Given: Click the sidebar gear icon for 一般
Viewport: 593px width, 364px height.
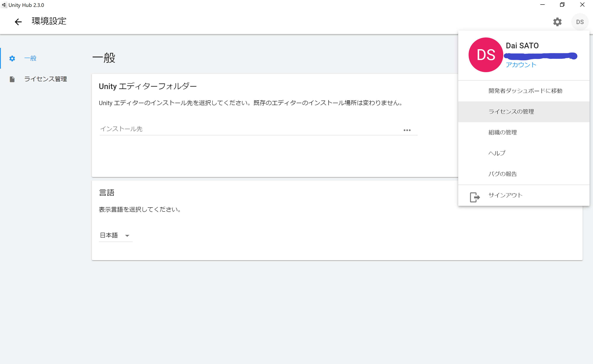Looking at the screenshot, I should click(x=12, y=58).
